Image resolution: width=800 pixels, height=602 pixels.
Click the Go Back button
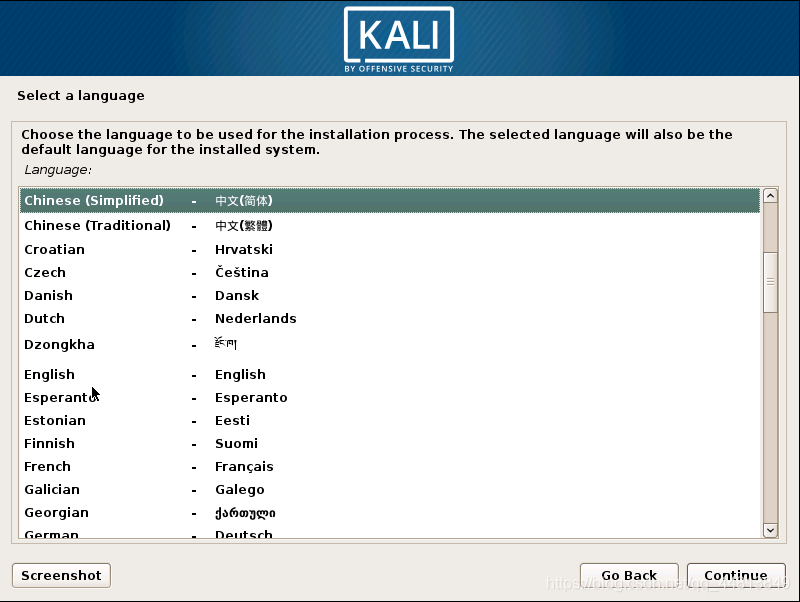tap(629, 575)
